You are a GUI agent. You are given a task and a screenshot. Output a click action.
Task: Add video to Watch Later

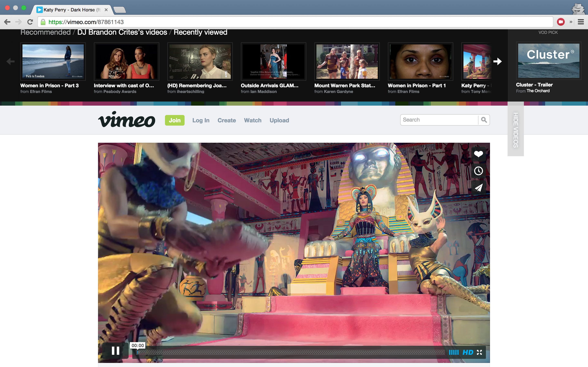pos(478,171)
